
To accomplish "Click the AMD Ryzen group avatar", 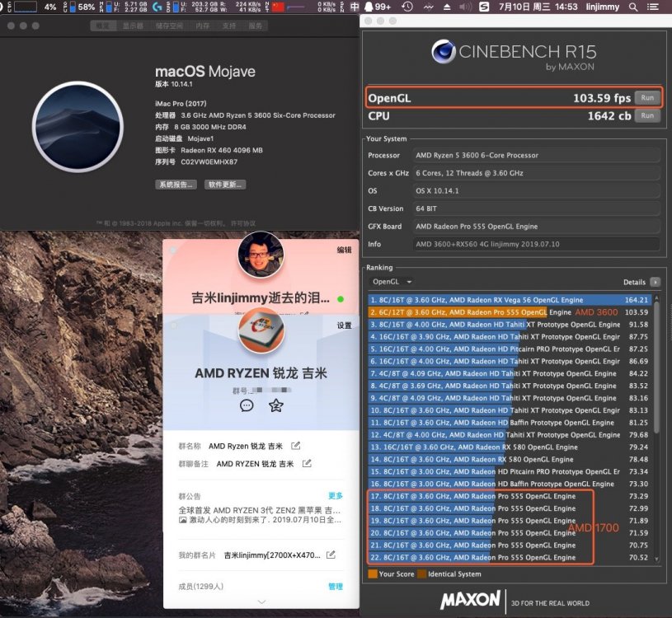I will (x=261, y=330).
